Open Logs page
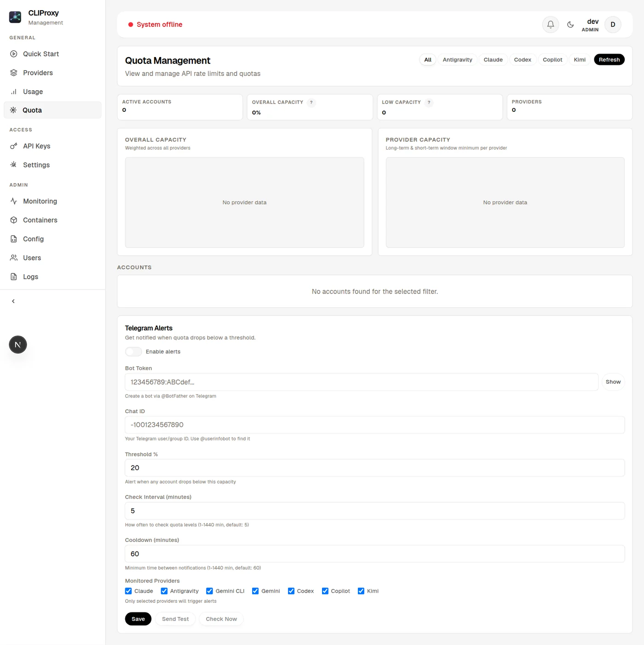This screenshot has width=644, height=645. (52, 276)
